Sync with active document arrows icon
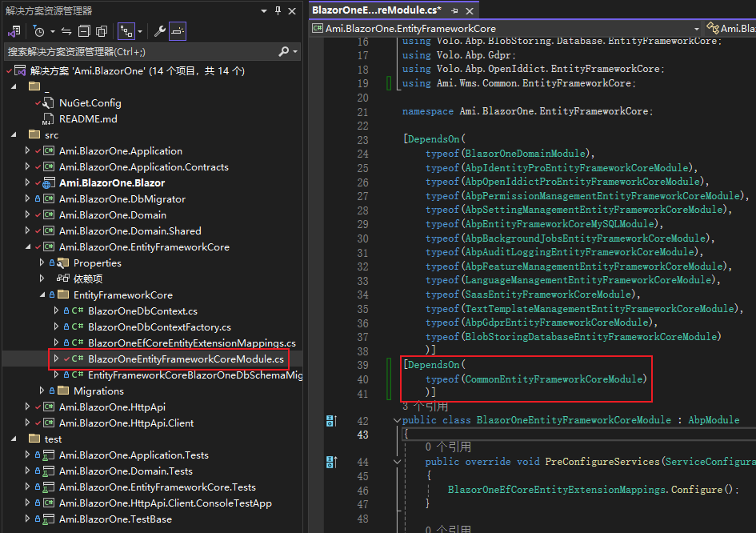 (66, 31)
